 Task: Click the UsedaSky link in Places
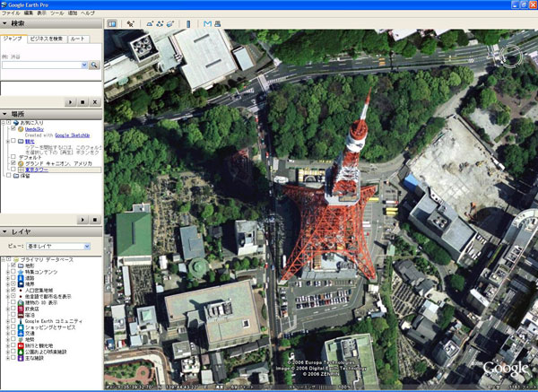[34, 129]
